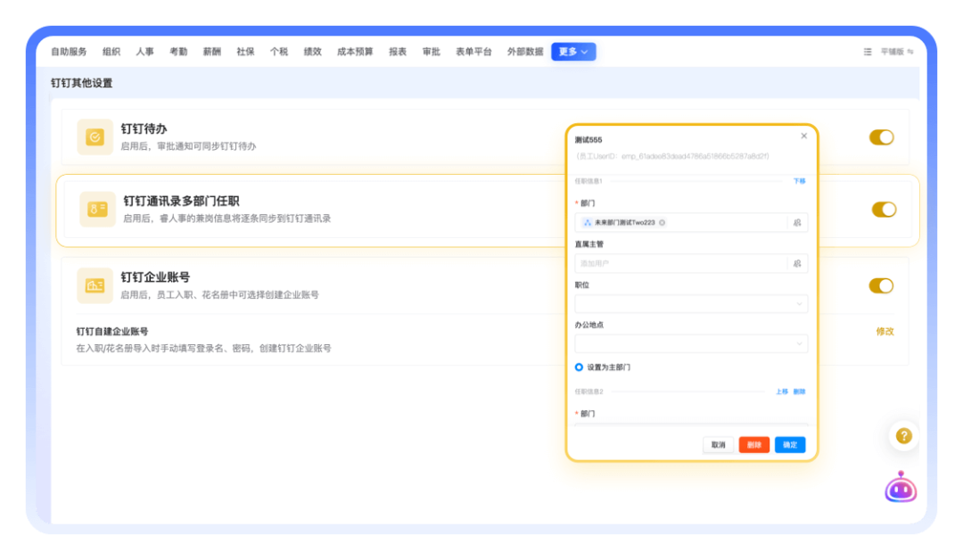The height and width of the screenshot is (560, 963).
Task: Click the department picker icon in 部门 field
Action: 797,223
